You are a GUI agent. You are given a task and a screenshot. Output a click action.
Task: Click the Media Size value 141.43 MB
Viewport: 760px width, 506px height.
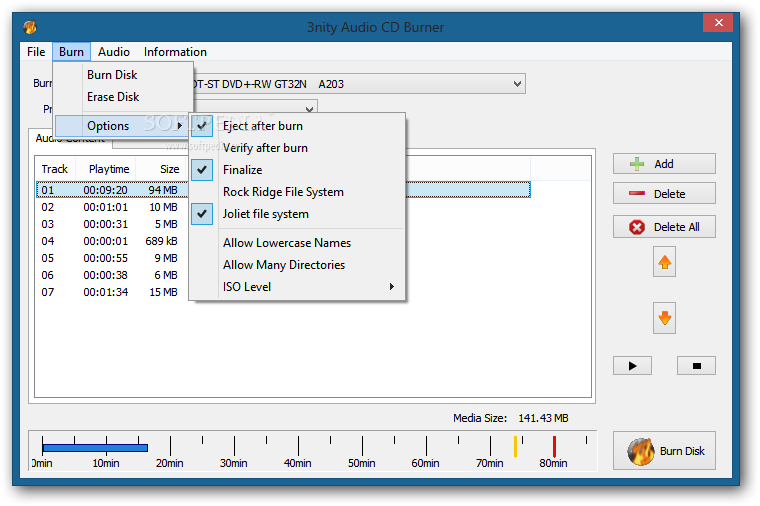coord(543,418)
